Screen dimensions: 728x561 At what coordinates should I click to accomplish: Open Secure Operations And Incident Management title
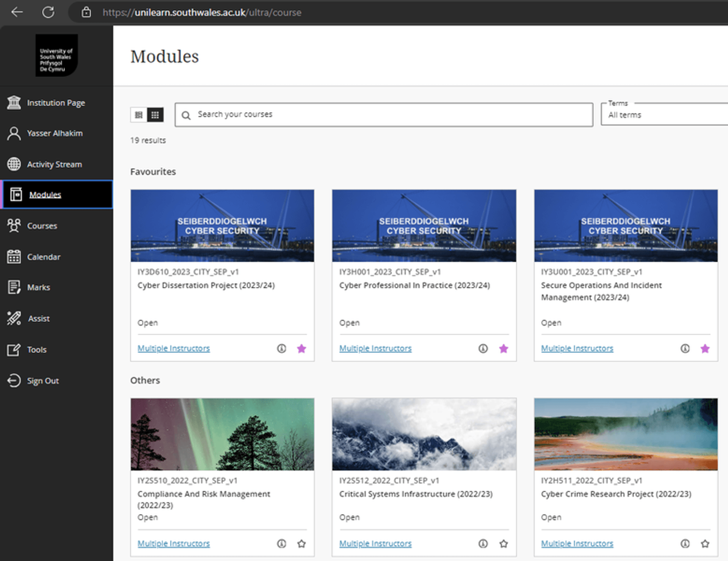click(601, 291)
